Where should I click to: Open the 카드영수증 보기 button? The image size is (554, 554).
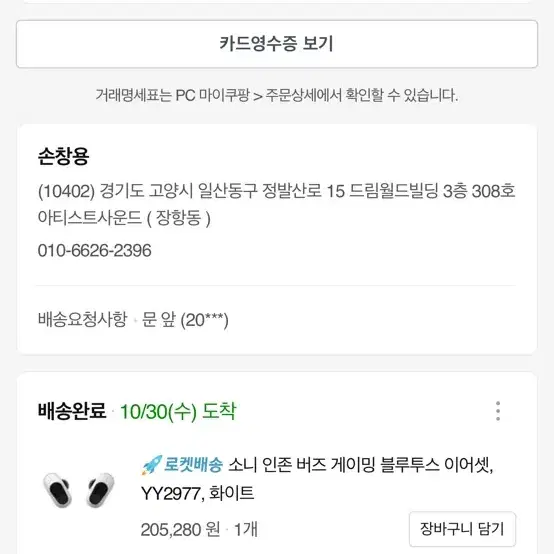pos(277,44)
